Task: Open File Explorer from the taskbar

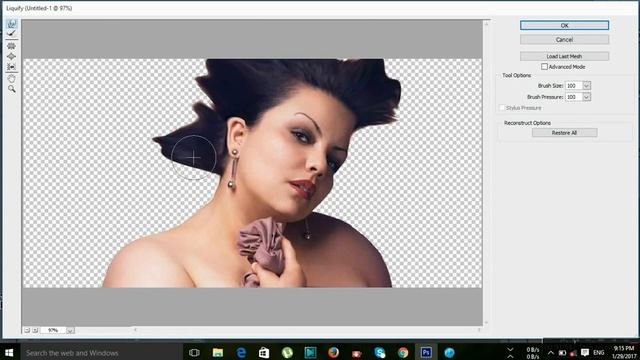Action: tap(218, 353)
